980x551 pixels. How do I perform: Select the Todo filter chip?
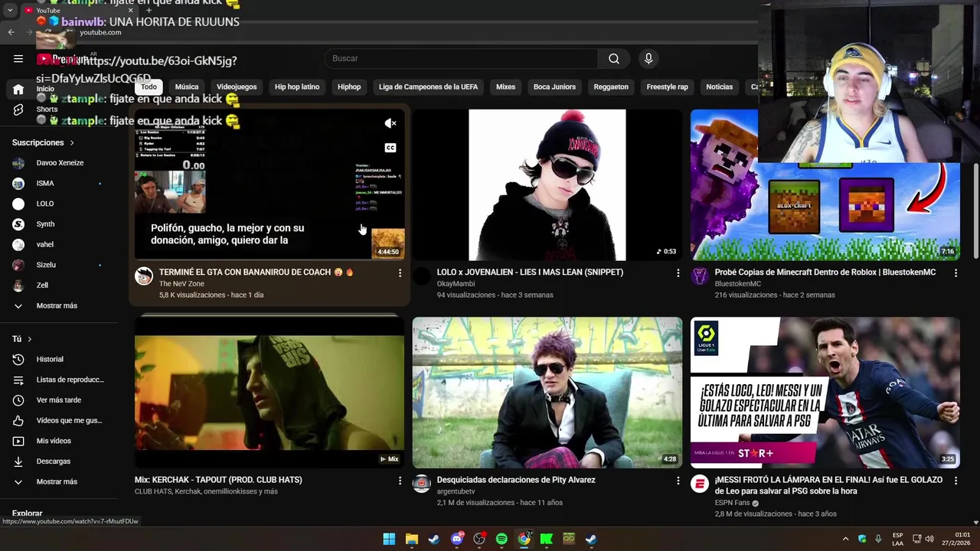[149, 87]
